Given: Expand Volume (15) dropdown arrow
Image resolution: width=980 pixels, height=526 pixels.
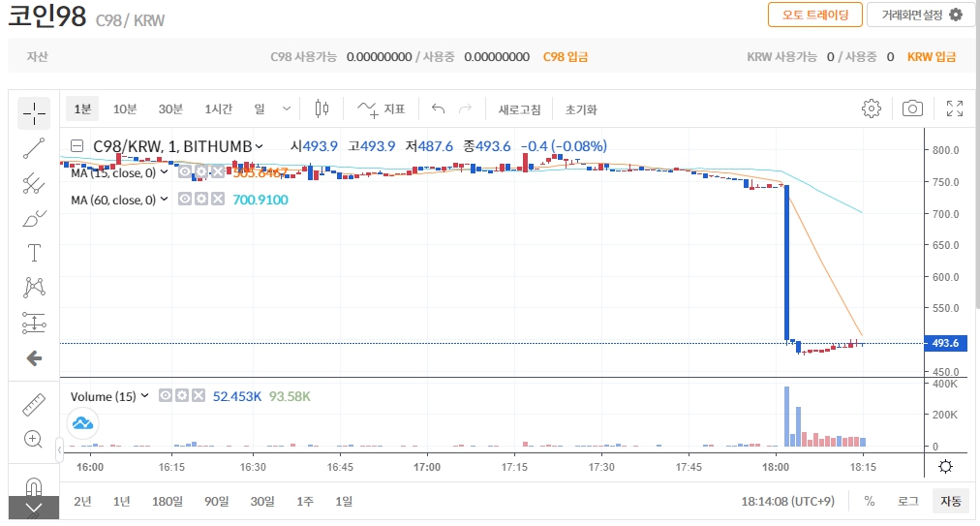Looking at the screenshot, I should coord(145,395).
